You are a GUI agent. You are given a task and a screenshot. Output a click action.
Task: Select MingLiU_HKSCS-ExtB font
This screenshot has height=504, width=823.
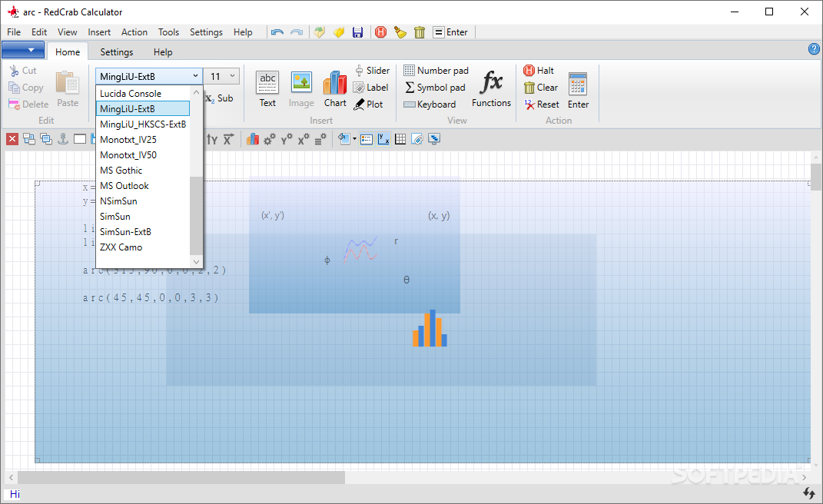click(143, 124)
